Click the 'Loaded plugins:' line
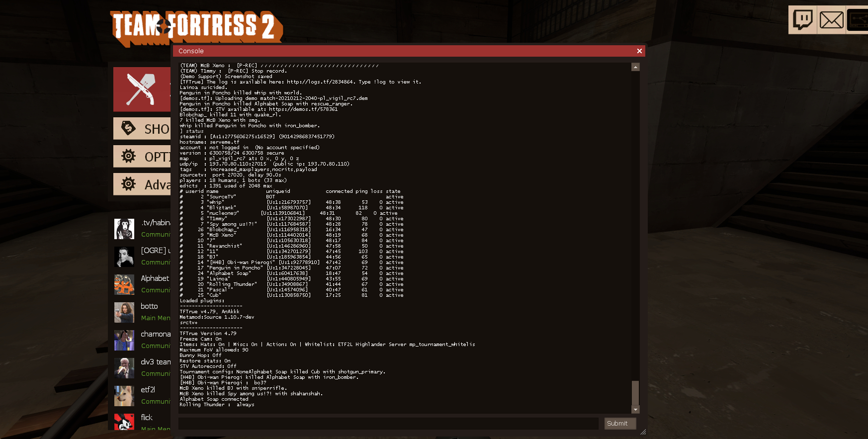 tap(202, 301)
